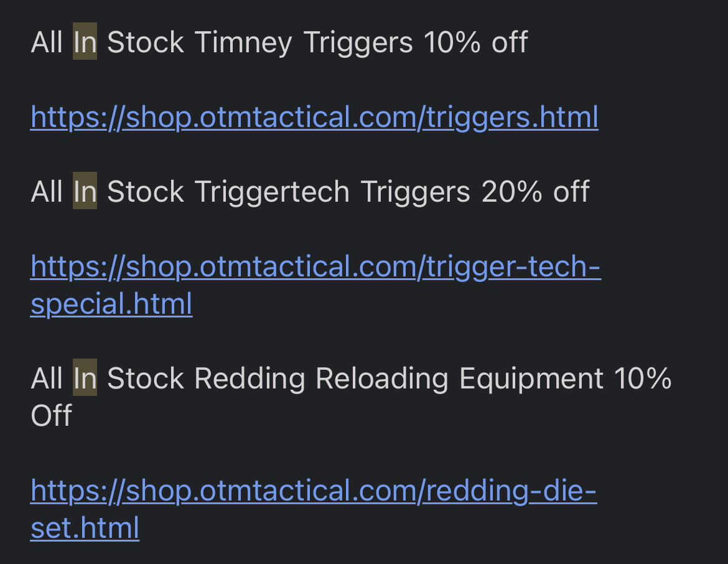The width and height of the screenshot is (728, 564).
Task: Click "Triggers" in the Triggertech line
Action: (416, 192)
